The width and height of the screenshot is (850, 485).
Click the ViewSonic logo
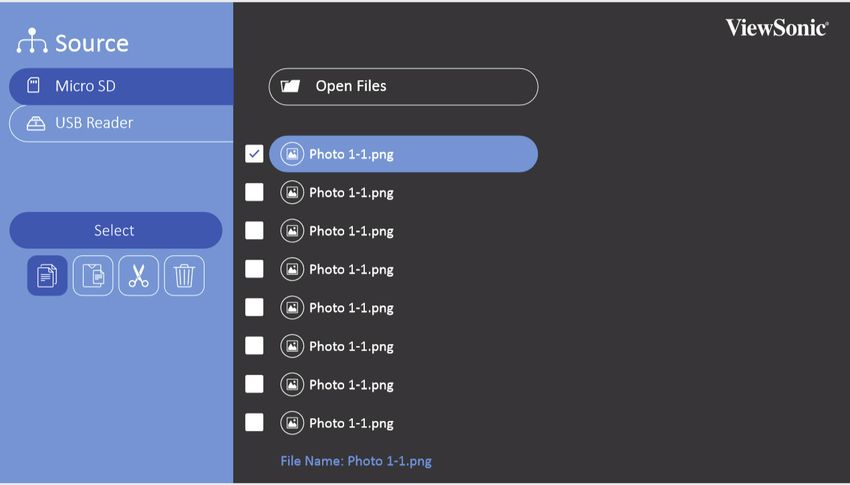777,27
